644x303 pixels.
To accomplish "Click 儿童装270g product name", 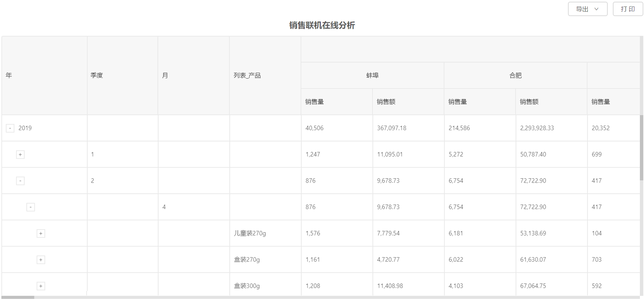I will click(250, 233).
